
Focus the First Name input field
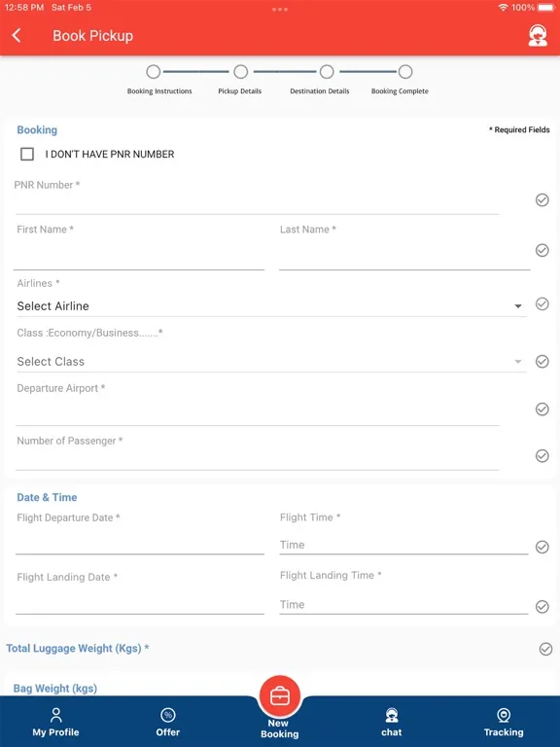[x=140, y=255]
